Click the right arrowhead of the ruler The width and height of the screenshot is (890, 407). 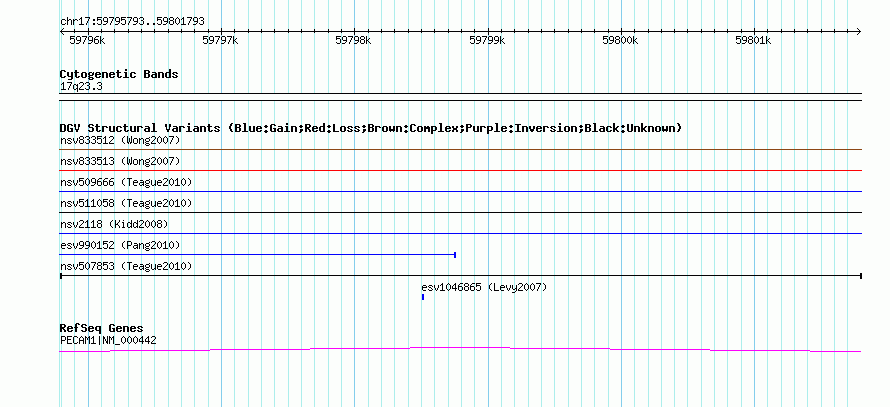tap(858, 32)
